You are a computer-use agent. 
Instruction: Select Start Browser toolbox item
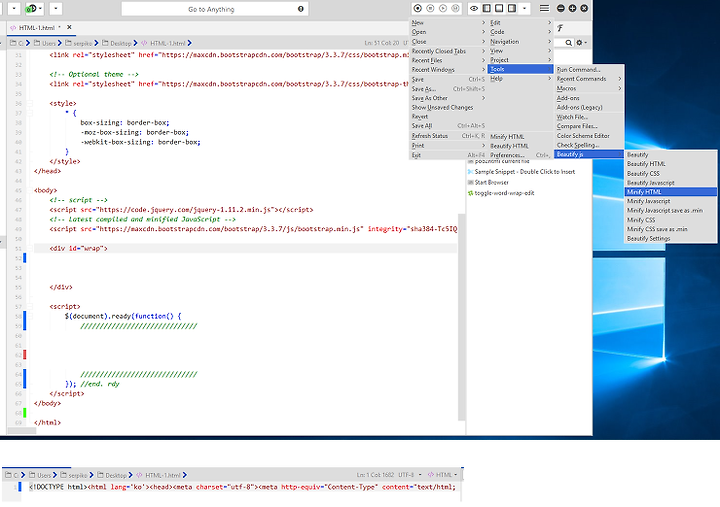(x=488, y=182)
